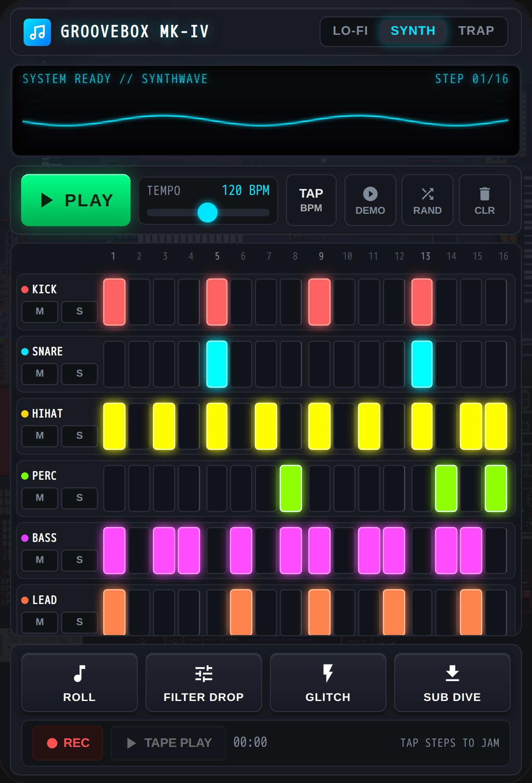Click the BASS track label
The width and height of the screenshot is (532, 783).
[x=44, y=538]
